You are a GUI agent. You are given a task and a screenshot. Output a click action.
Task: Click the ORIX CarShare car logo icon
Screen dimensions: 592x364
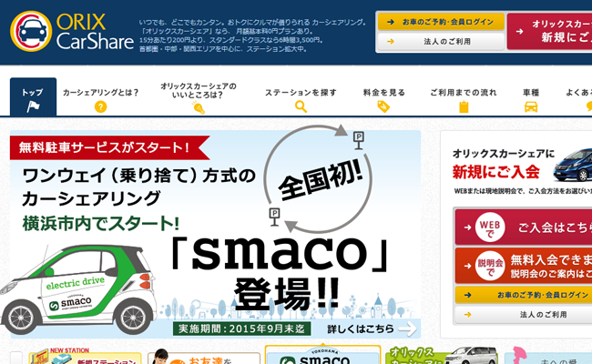pos(31,31)
